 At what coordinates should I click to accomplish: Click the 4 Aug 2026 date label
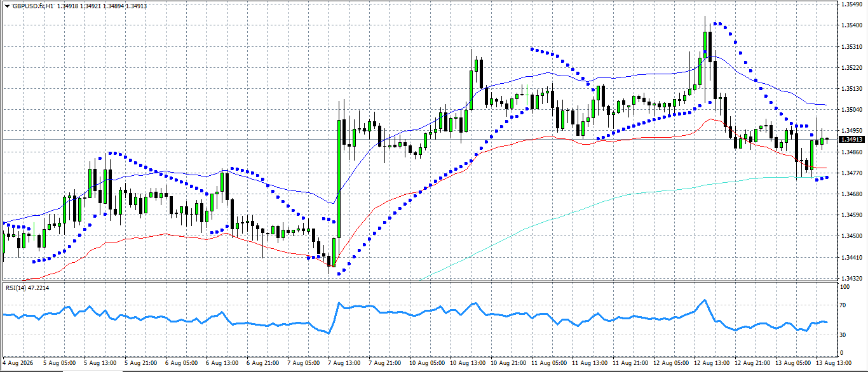17,363
